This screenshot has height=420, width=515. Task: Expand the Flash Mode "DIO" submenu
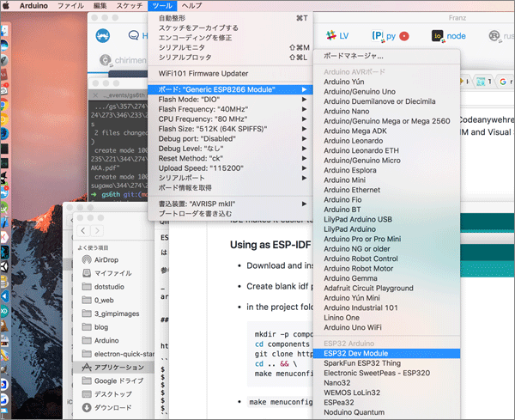click(230, 100)
